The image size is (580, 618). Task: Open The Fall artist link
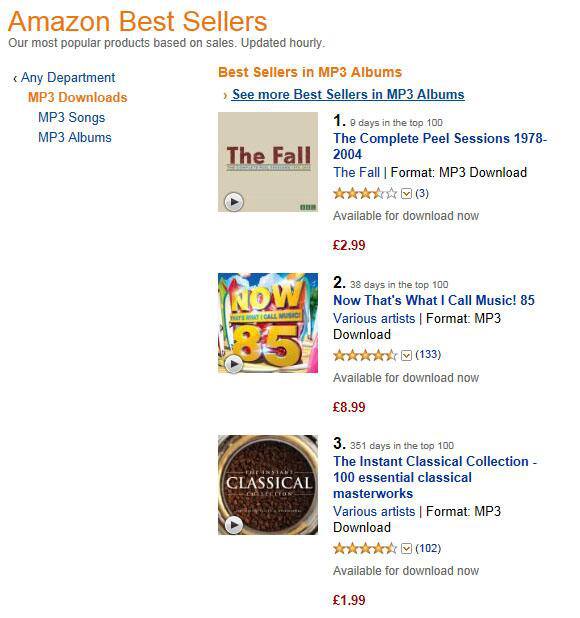tap(356, 172)
